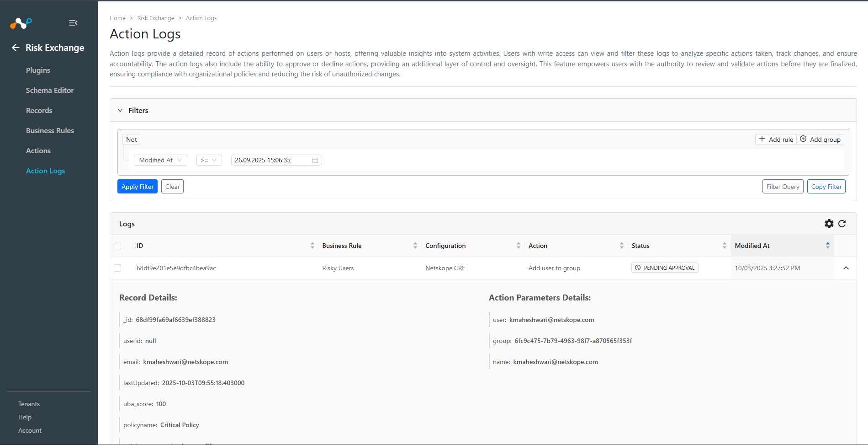Open the Filter Query button
Image resolution: width=868 pixels, height=445 pixels.
point(783,187)
